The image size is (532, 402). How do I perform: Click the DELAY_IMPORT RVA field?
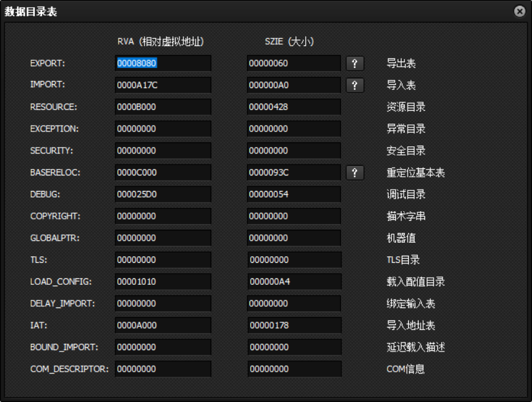(x=163, y=304)
